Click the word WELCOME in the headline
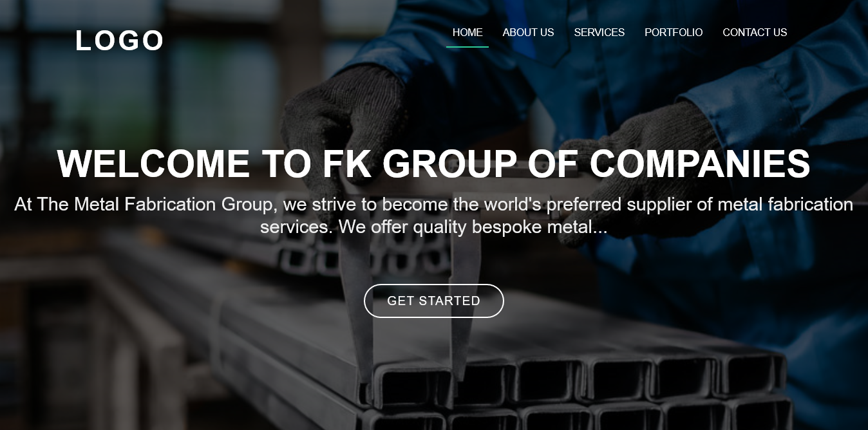Viewport: 868px width, 430px height. (153, 164)
